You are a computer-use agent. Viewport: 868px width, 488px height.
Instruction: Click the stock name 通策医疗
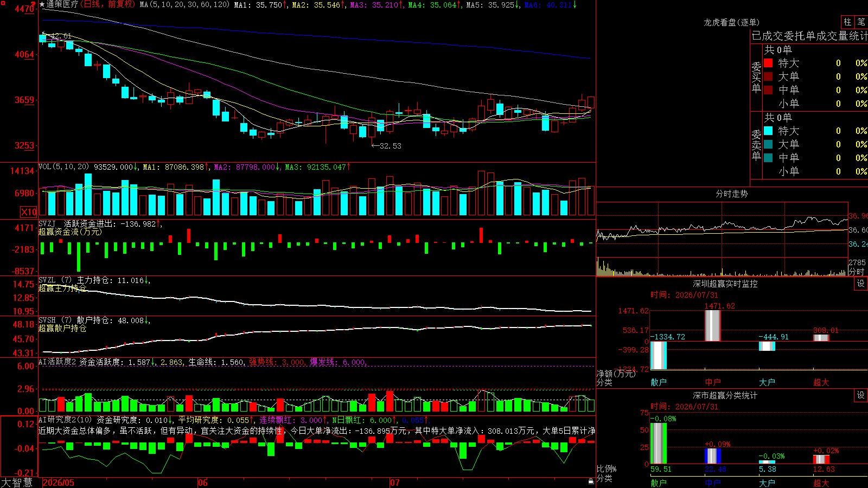62,4
